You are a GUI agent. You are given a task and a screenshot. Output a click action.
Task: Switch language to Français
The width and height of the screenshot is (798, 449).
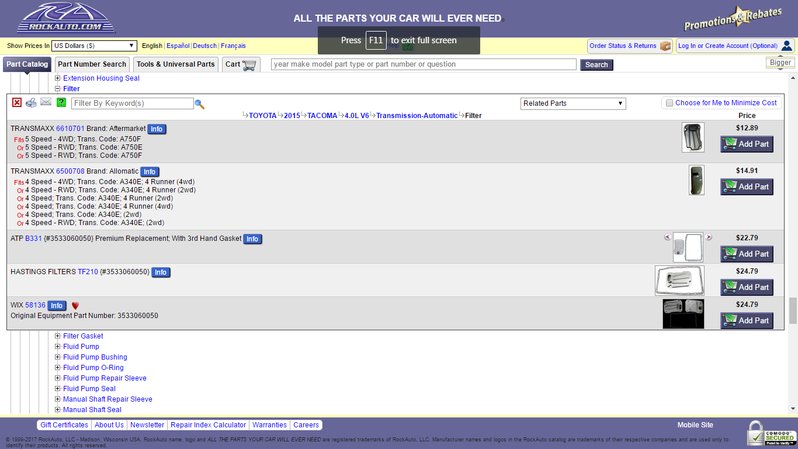[x=233, y=46]
